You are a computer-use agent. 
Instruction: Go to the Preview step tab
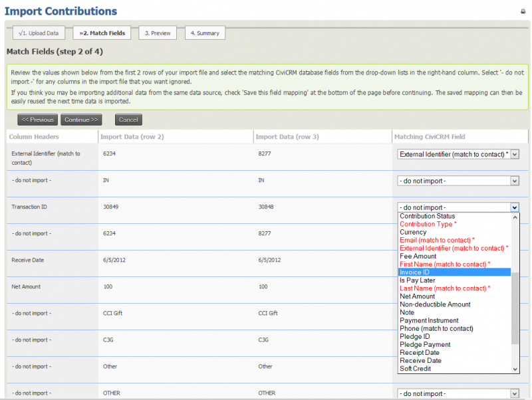point(158,33)
